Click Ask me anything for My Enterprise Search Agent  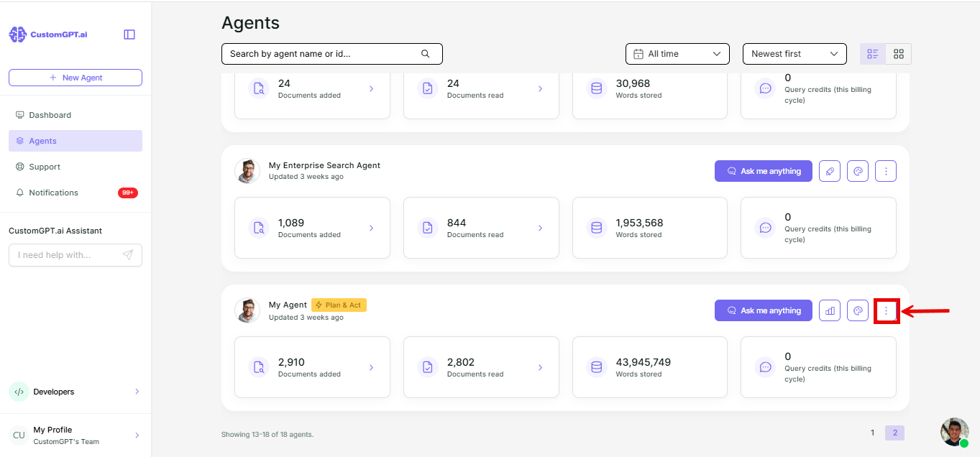pos(764,171)
